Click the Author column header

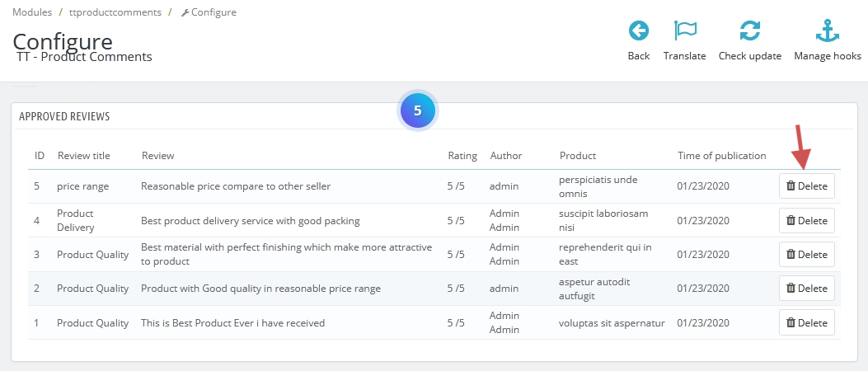[x=506, y=156]
